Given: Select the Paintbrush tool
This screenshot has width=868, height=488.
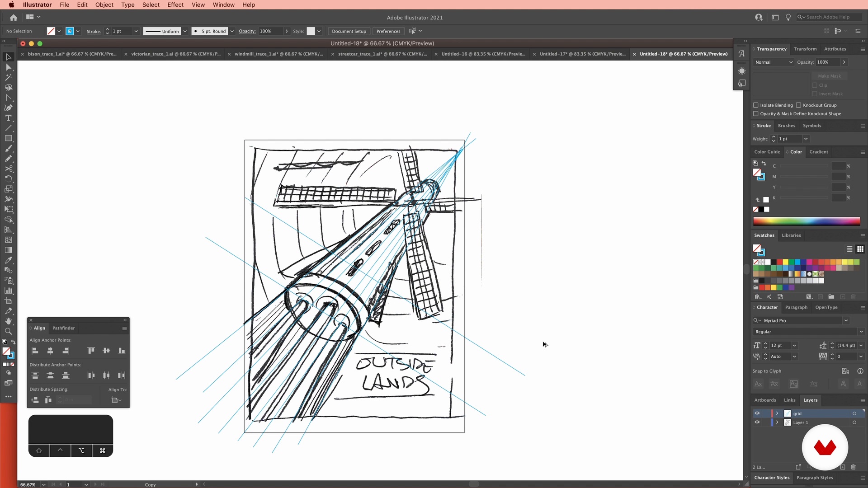Looking at the screenshot, I should click(8, 149).
